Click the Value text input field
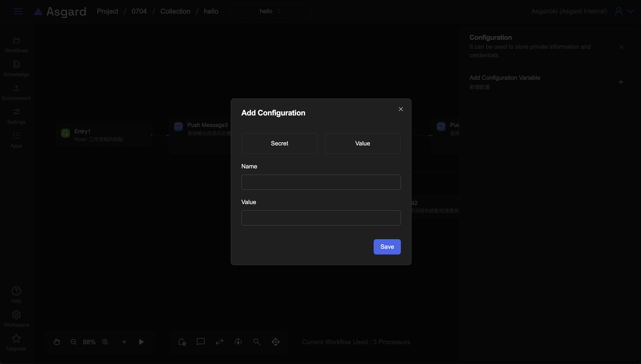The image size is (641, 364). (321, 218)
